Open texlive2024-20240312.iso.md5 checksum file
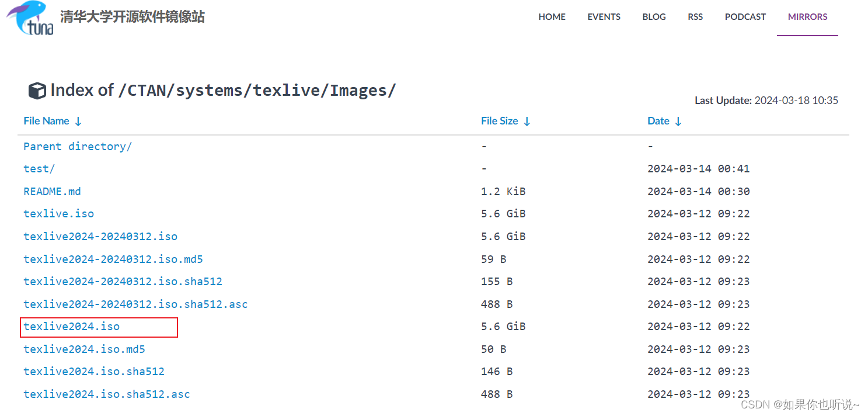This screenshot has height=416, width=868. pyautogui.click(x=113, y=259)
